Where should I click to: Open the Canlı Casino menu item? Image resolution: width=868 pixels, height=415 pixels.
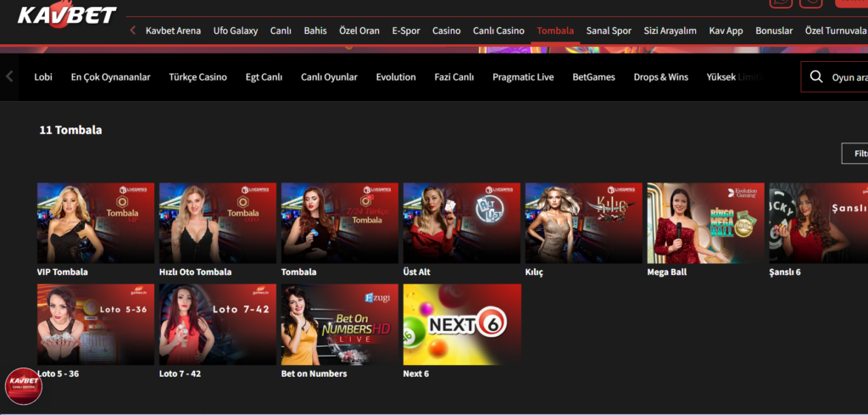tap(498, 31)
